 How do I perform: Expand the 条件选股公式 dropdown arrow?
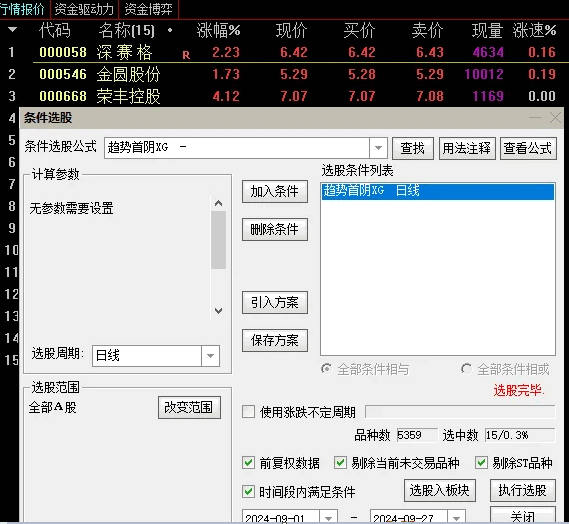point(378,148)
